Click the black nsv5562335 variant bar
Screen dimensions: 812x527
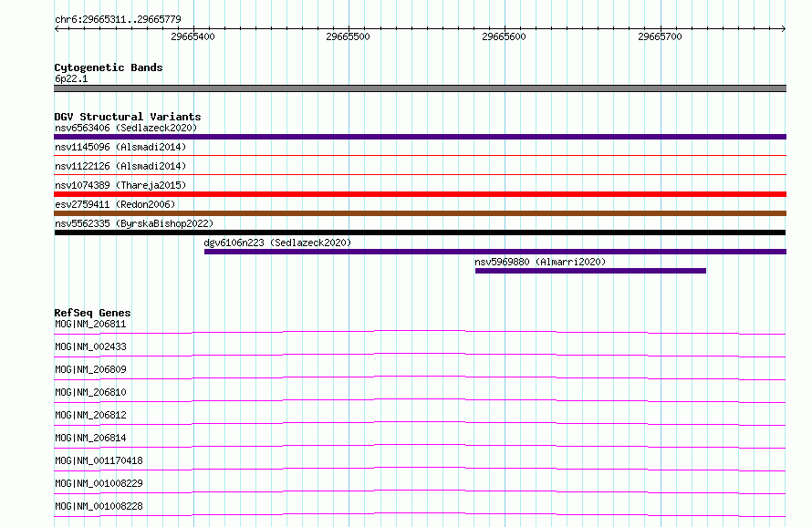click(x=420, y=232)
